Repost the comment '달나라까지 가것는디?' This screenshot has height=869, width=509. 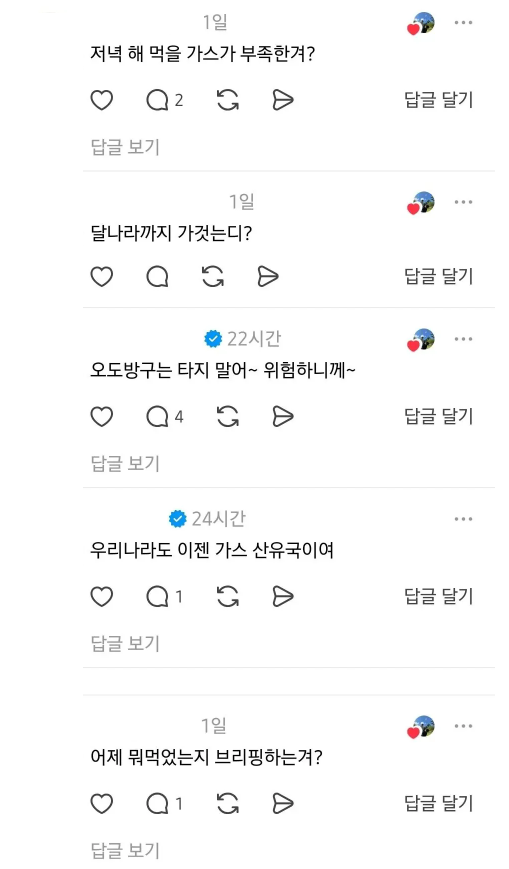[212, 277]
